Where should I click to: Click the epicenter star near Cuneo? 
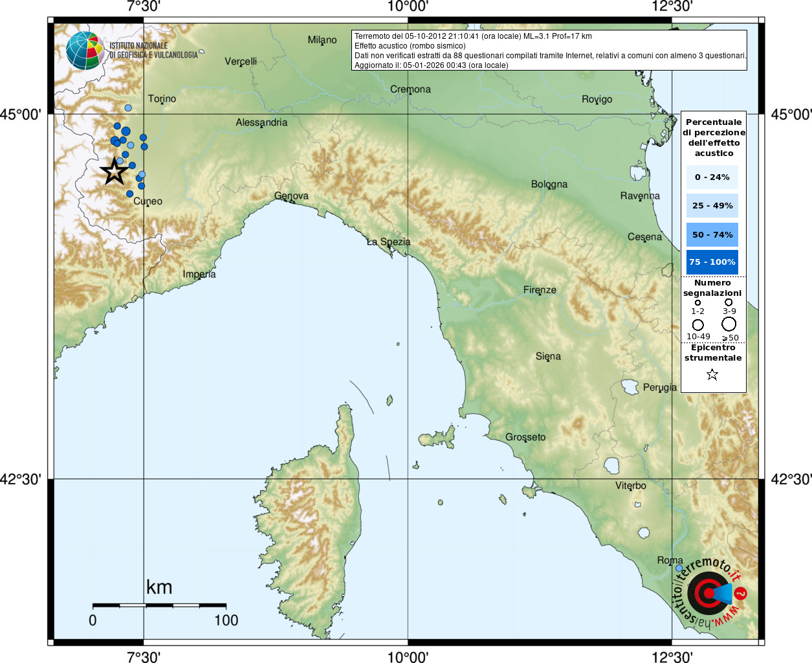click(x=115, y=172)
